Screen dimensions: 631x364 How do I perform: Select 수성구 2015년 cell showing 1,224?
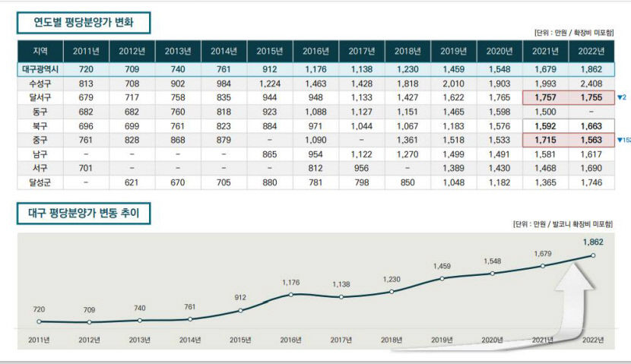(x=270, y=84)
